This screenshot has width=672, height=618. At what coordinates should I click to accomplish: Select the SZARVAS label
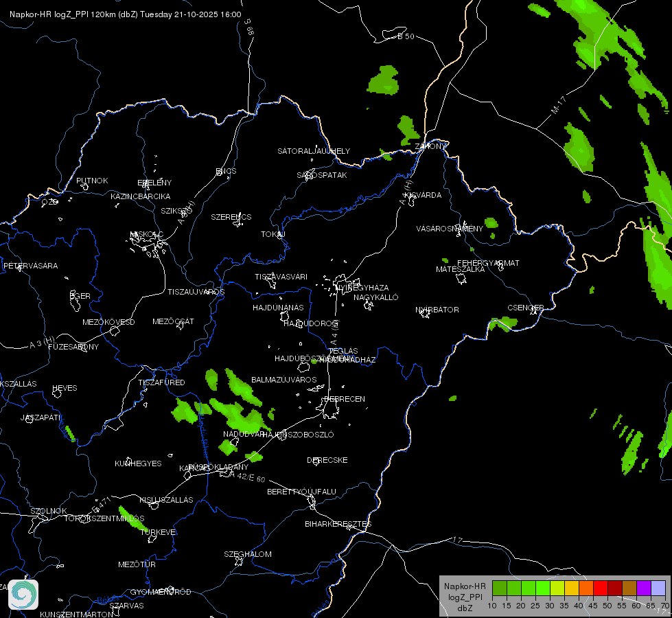[126, 606]
